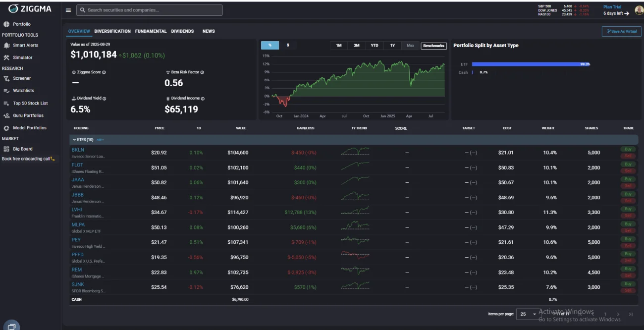Click the 1Y trend sparkline for LVHI
Viewport: 644px width, 330px height.
coord(355,211)
